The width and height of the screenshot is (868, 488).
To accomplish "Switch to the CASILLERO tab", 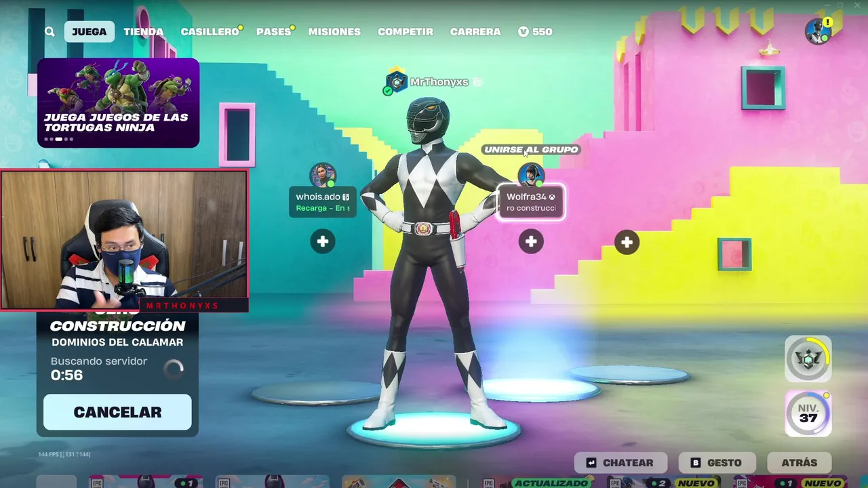I will pyautogui.click(x=211, y=32).
